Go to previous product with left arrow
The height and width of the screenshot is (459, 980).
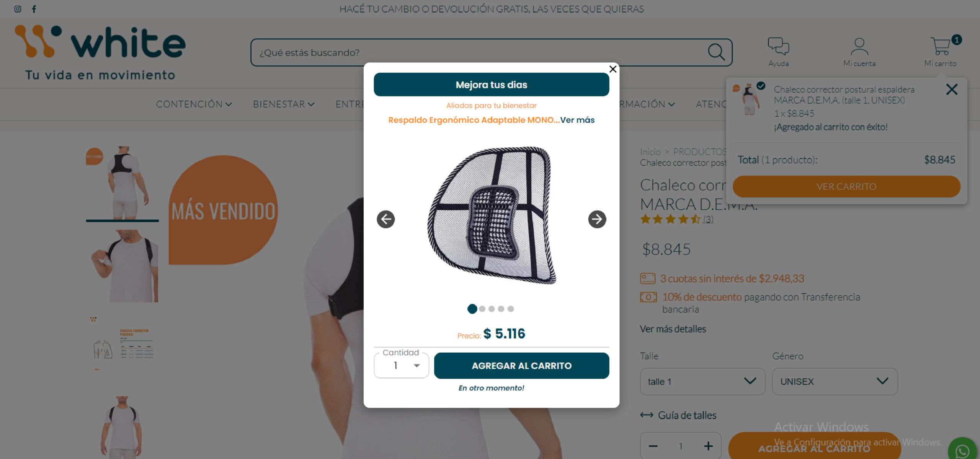tap(386, 219)
